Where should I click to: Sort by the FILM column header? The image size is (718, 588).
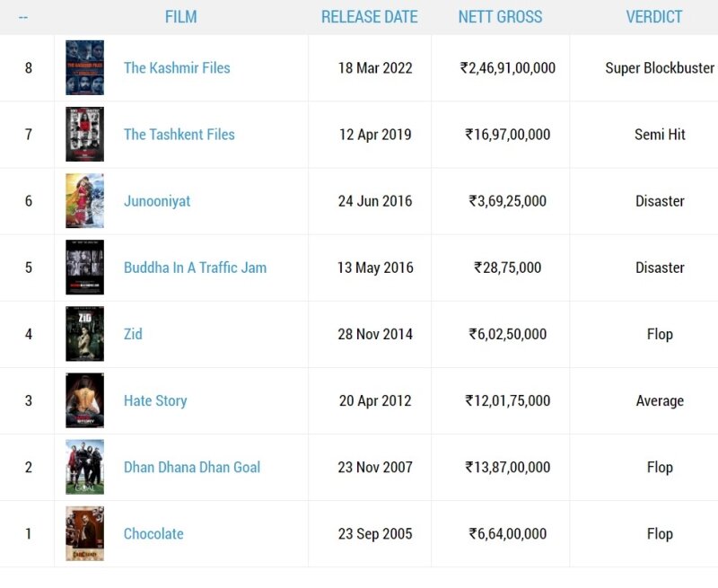(x=180, y=17)
